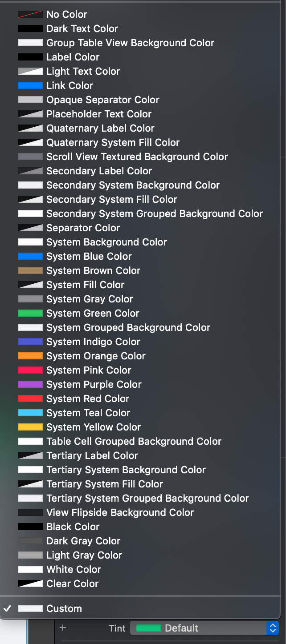Select System Purple Color swatch
This screenshot has width=286, height=644.
[x=30, y=384]
